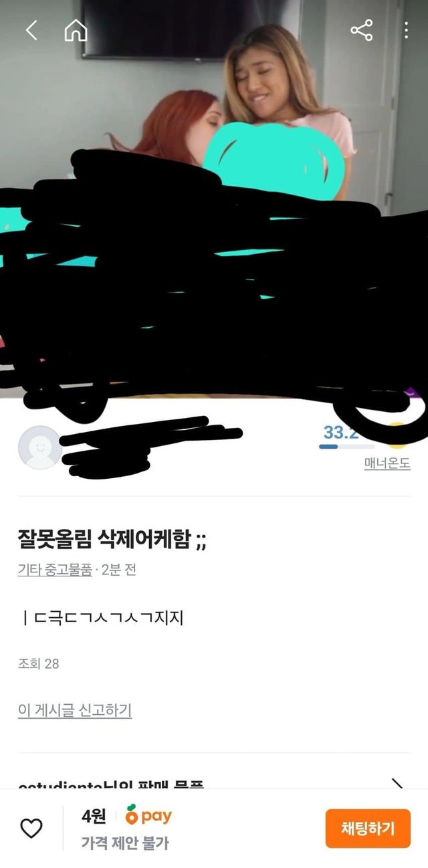Start a chat with 채팅하기 button

(x=368, y=829)
